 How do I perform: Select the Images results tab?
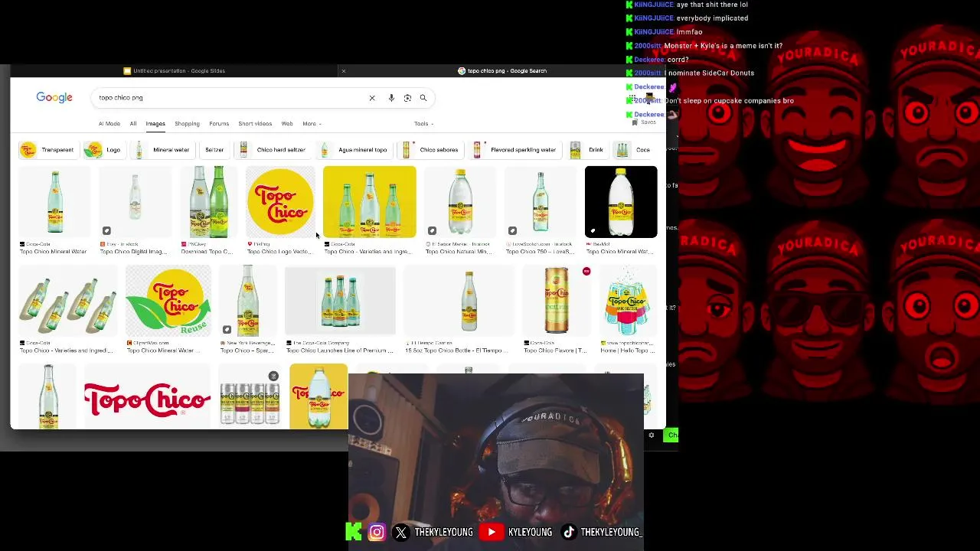(155, 124)
